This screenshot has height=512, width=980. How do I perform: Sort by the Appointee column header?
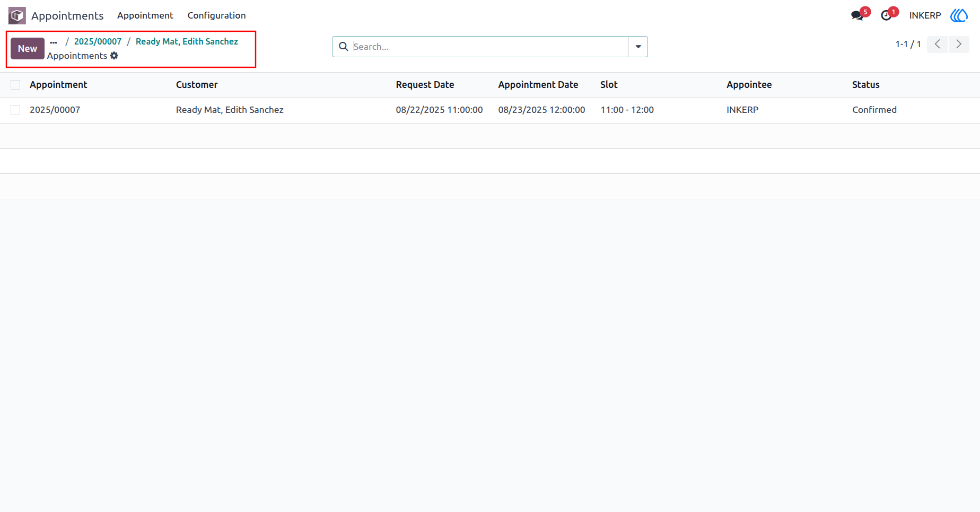[749, 85]
